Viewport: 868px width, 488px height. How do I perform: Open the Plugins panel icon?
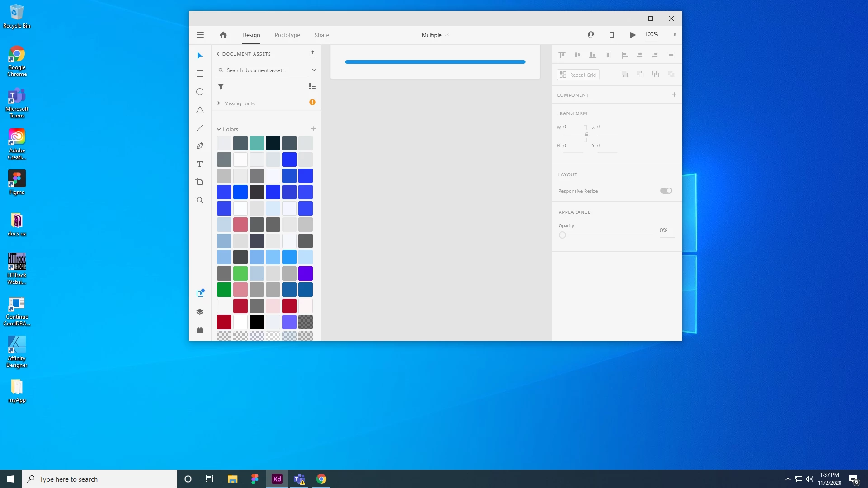(200, 330)
